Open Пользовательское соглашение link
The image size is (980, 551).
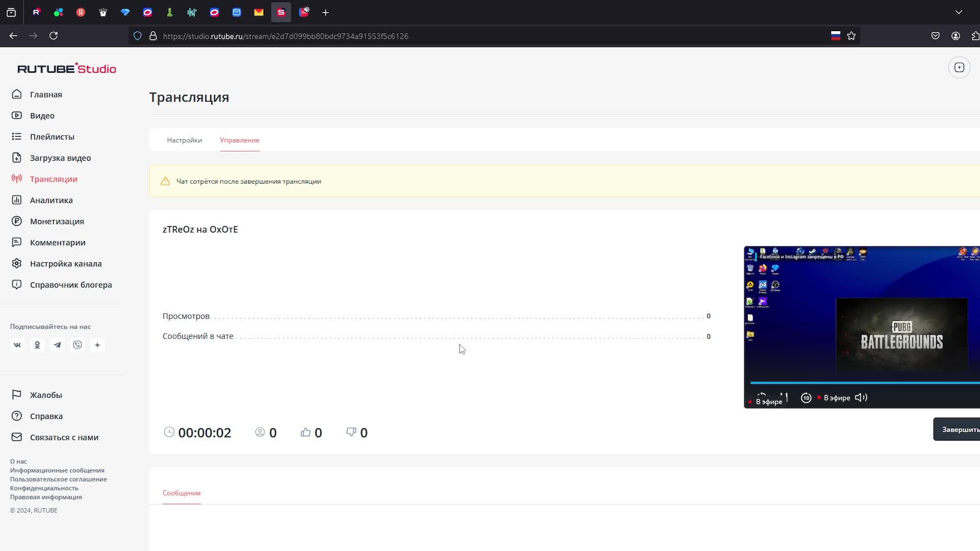[59, 479]
